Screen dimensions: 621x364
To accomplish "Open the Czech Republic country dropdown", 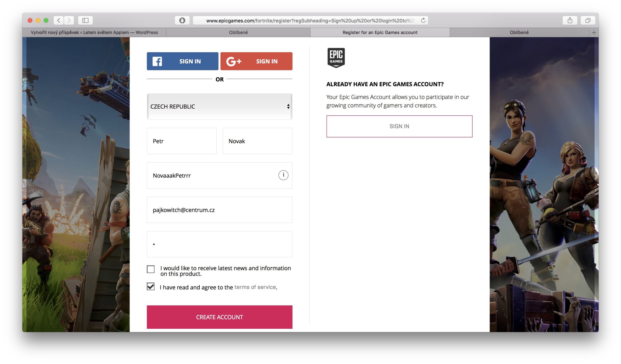I will (x=219, y=106).
